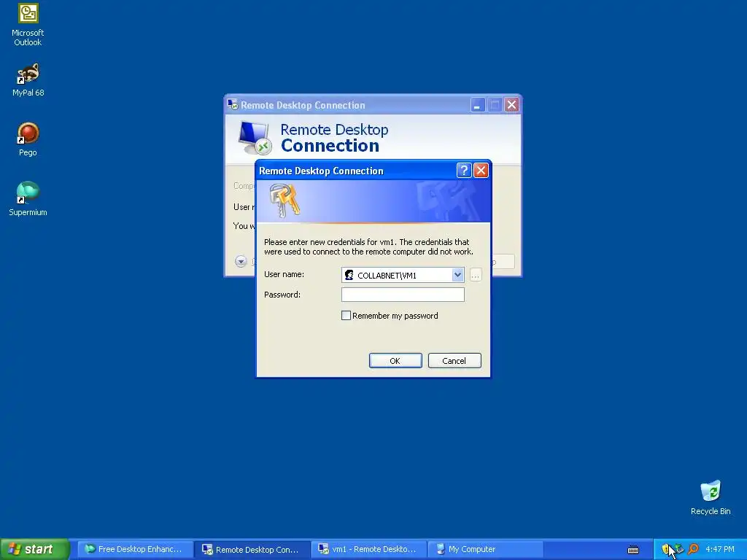Click the Help question mark button in credentials dialog
This screenshot has height=560, width=747.
tap(464, 171)
